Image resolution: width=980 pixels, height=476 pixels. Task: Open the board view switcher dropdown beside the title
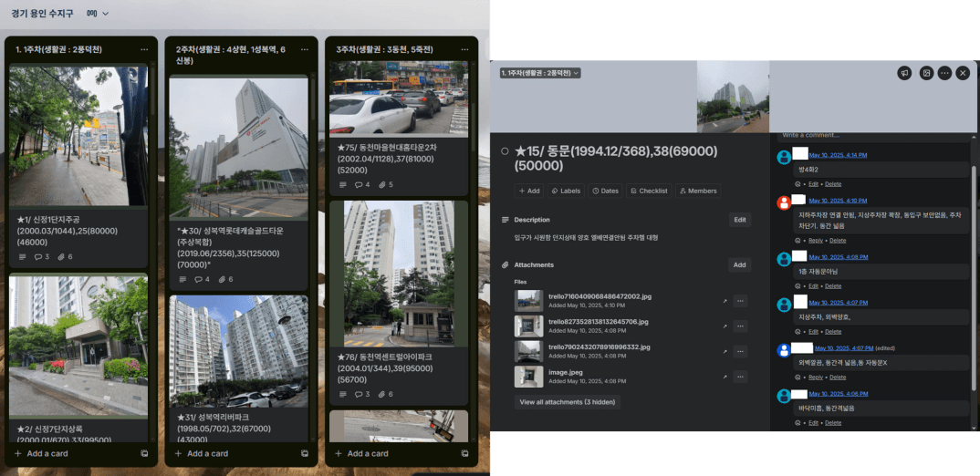click(98, 14)
